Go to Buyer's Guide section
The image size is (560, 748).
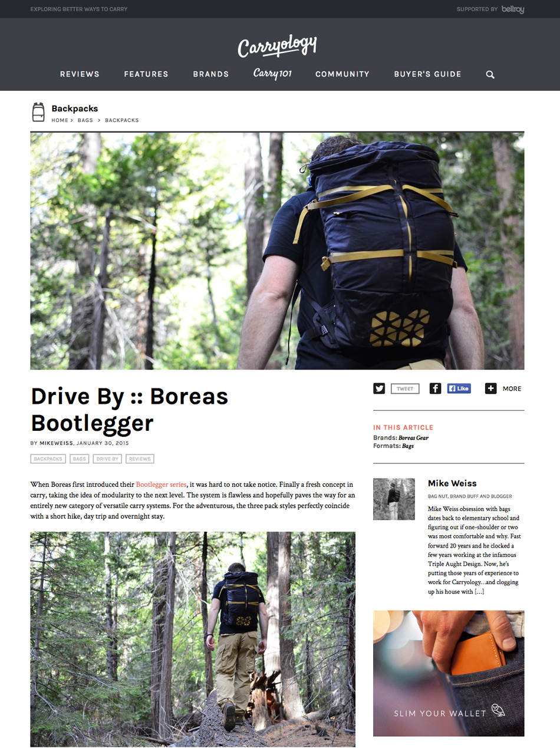tap(428, 74)
